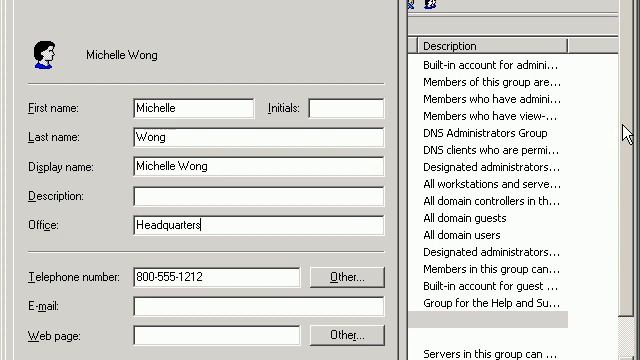Viewport: 640px width, 360px height.
Task: Select row 'Built-in account for guest …'
Action: coord(490,286)
